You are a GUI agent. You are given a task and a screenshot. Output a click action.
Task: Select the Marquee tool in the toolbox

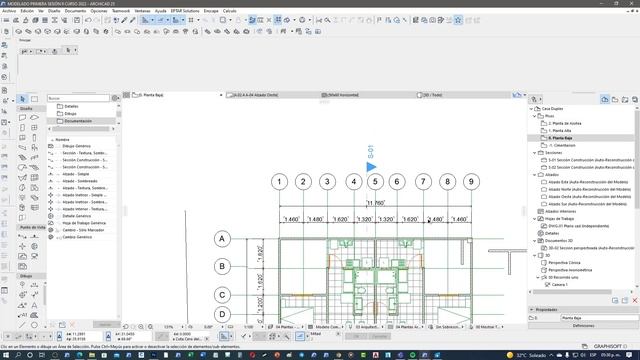click(x=34, y=99)
